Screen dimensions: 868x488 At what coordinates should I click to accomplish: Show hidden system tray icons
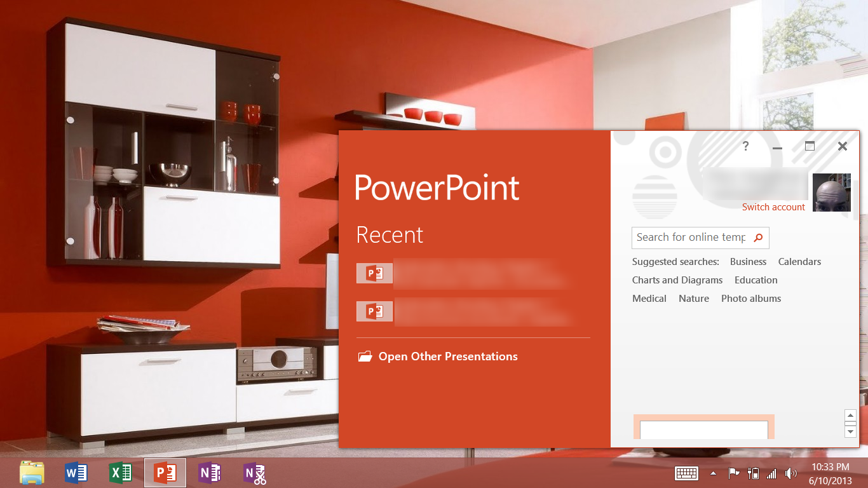coord(713,473)
